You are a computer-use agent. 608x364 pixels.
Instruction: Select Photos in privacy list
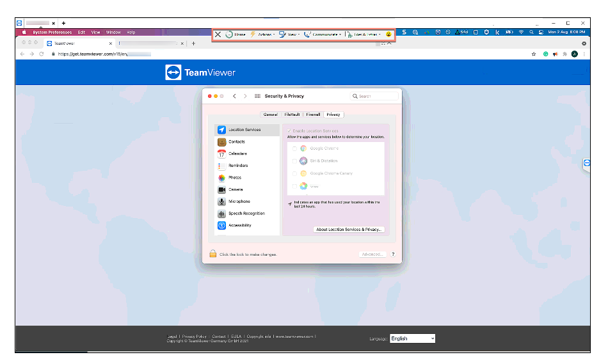click(247, 178)
